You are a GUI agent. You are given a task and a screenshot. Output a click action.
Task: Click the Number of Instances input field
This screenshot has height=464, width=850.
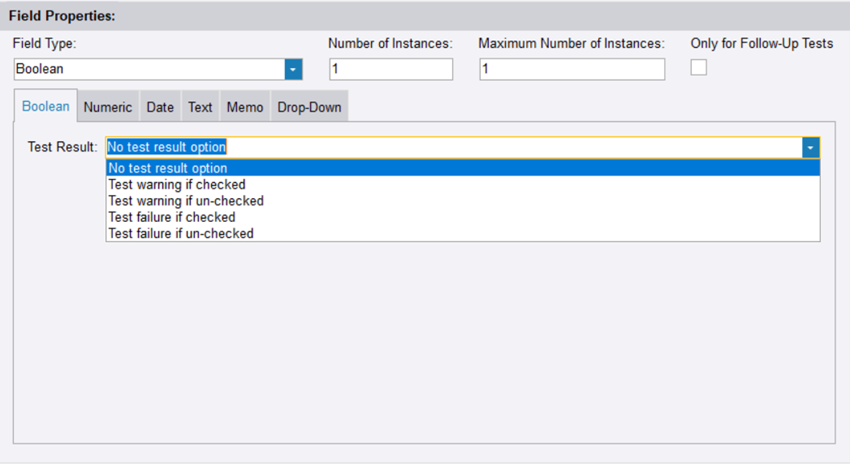tap(390, 69)
